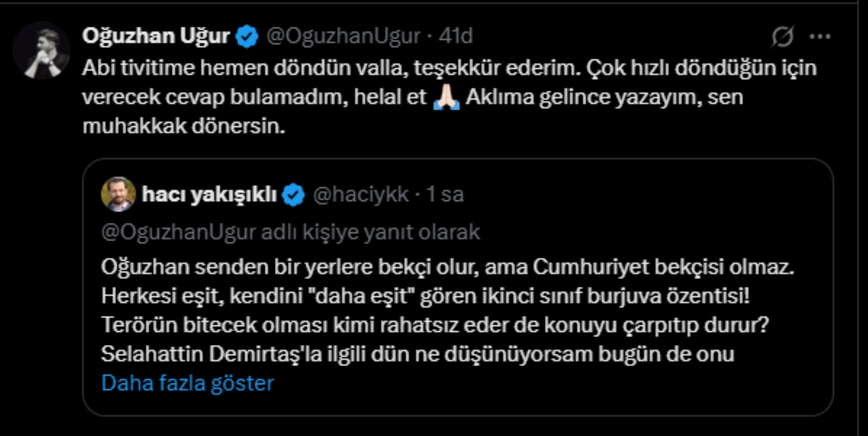Image resolution: width=868 pixels, height=436 pixels.
Task: Expand quoted tweet with 'Daha fazla göster'
Action: tap(187, 383)
